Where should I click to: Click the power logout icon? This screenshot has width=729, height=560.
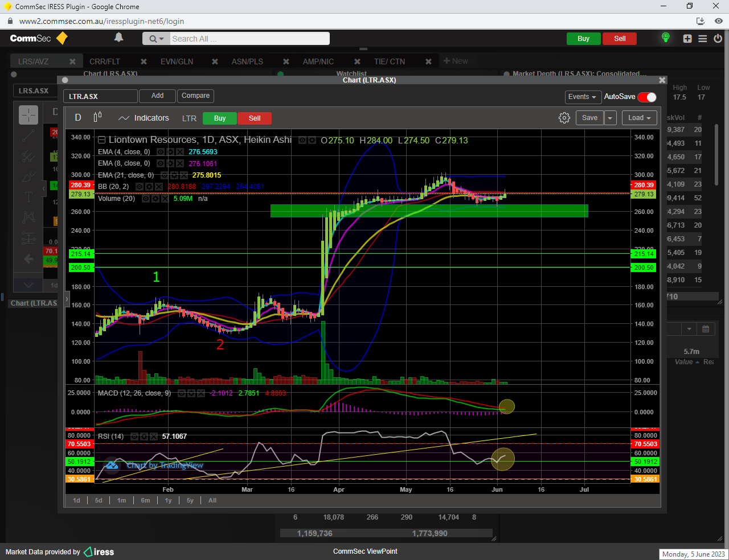[x=718, y=39]
